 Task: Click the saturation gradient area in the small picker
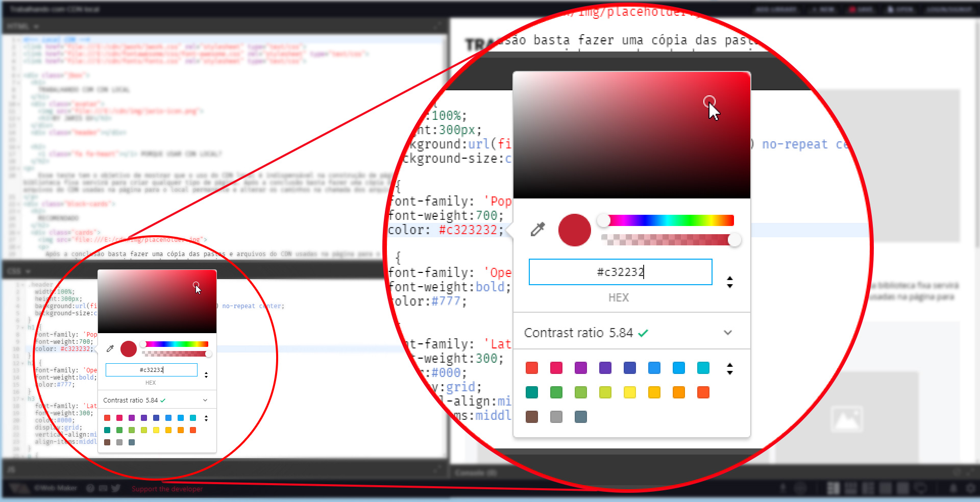(157, 302)
